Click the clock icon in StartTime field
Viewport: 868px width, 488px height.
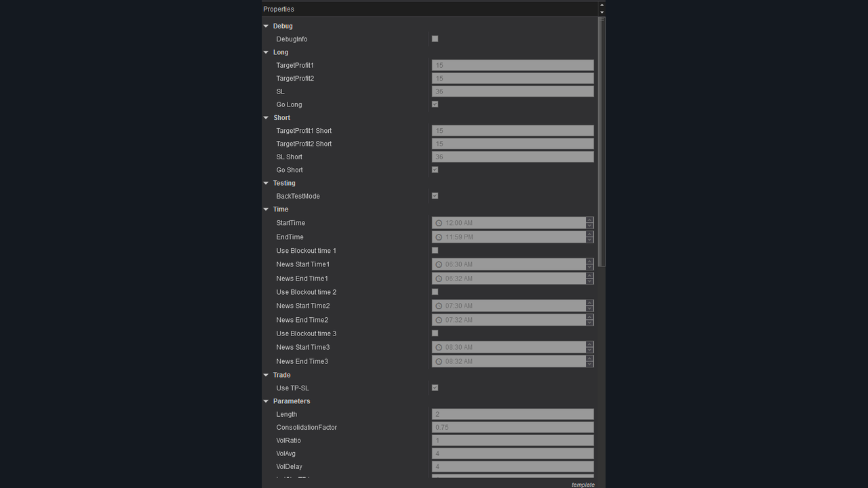point(439,223)
